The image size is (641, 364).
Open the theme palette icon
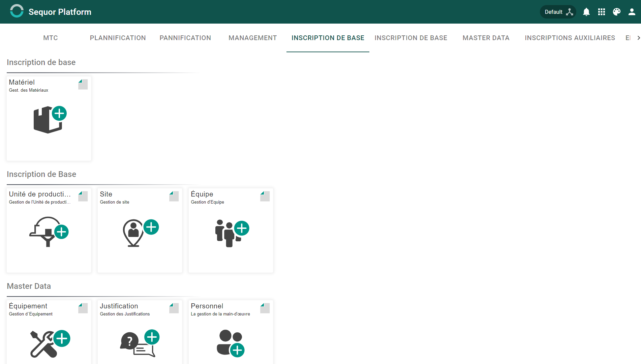617,12
